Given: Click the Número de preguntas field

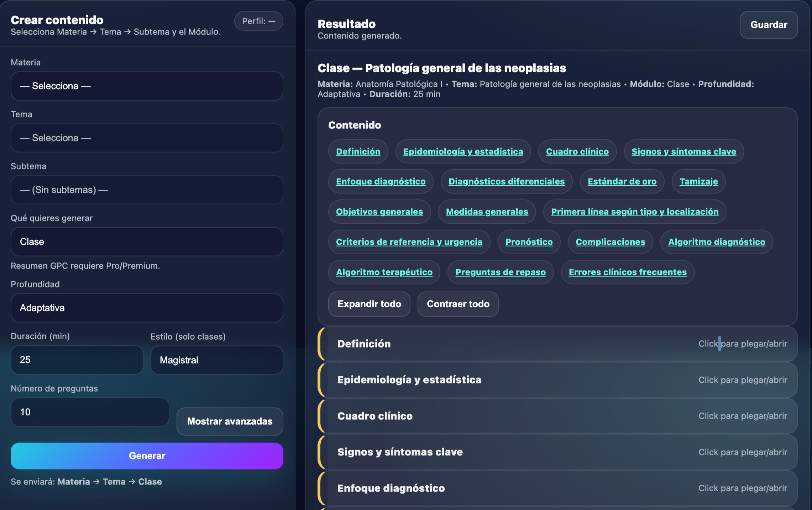Looking at the screenshot, I should click(x=90, y=412).
